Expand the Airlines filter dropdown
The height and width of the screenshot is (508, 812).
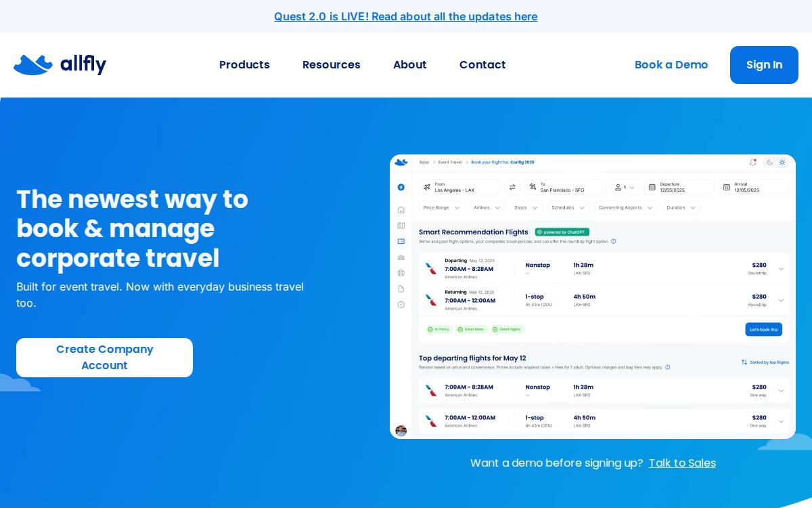487,208
